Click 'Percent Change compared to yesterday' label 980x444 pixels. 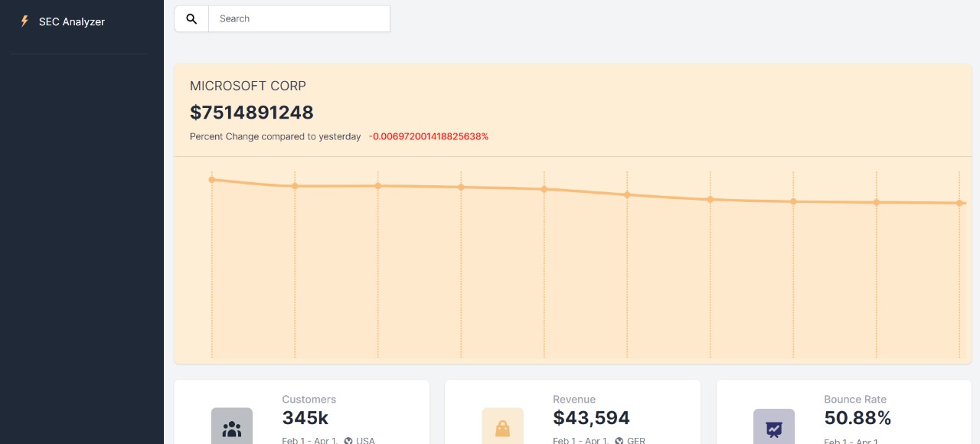tap(275, 136)
